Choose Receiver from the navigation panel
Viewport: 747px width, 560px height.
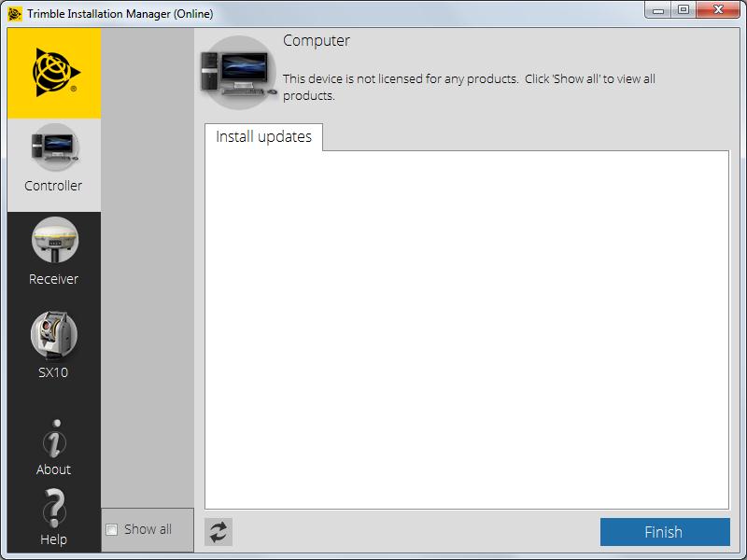tap(53, 252)
